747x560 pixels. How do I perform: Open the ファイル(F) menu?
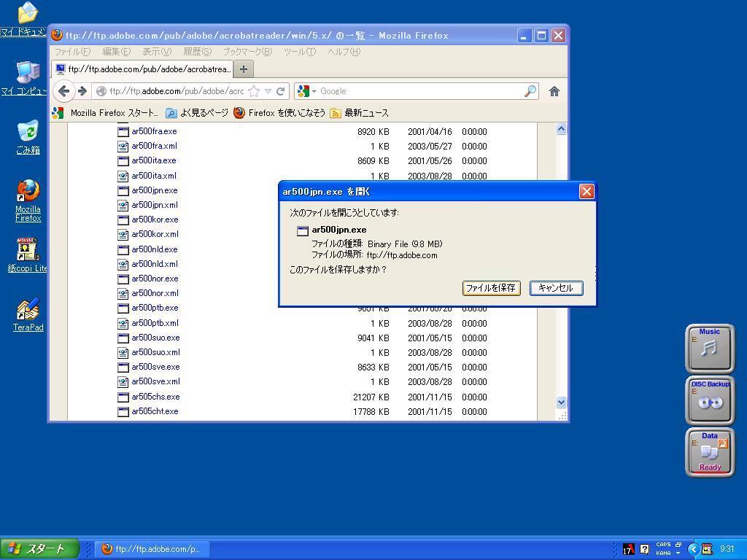pyautogui.click(x=72, y=52)
